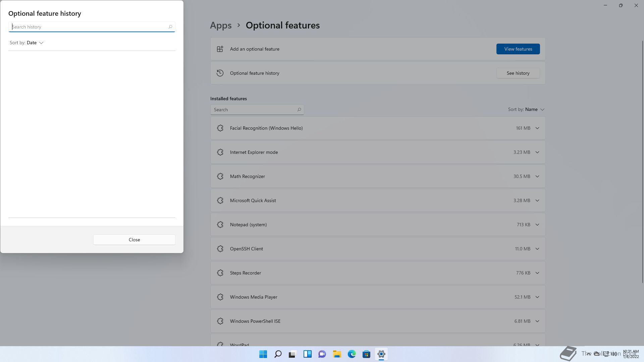
Task: Select the Math Recognizer label
Action: click(x=248, y=176)
